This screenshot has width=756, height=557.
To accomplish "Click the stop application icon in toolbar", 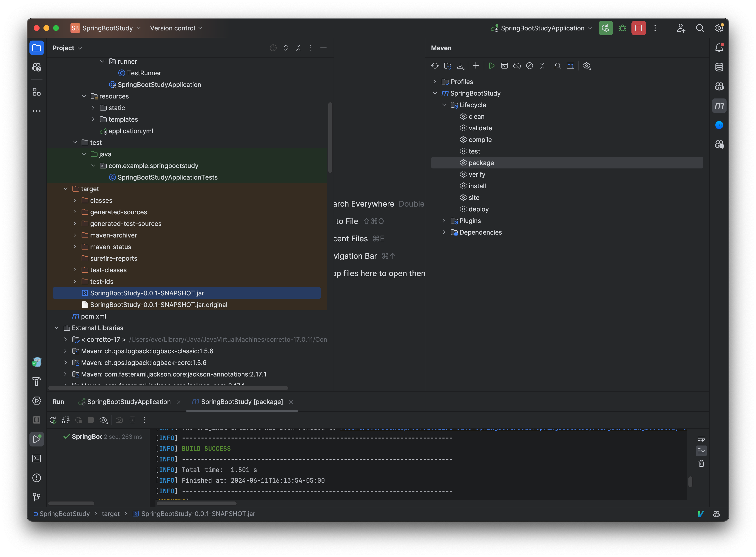I will 639,28.
